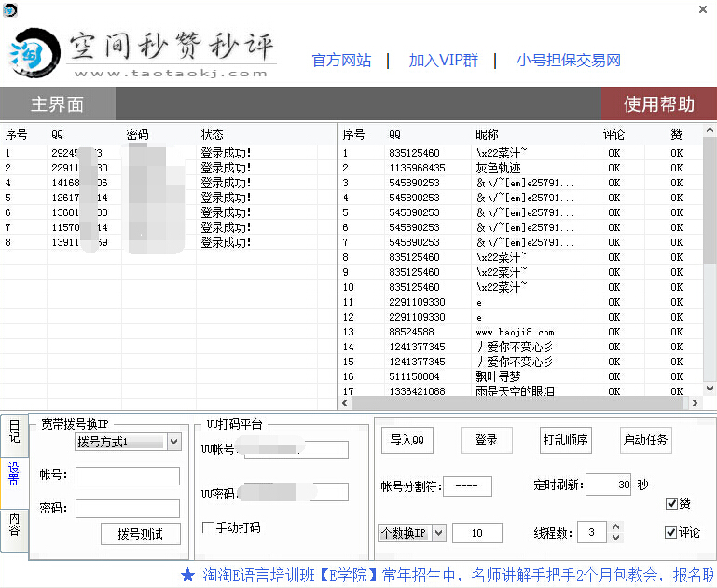Close the window with the X button
This screenshot has width=717, height=588.
tap(703, 9)
